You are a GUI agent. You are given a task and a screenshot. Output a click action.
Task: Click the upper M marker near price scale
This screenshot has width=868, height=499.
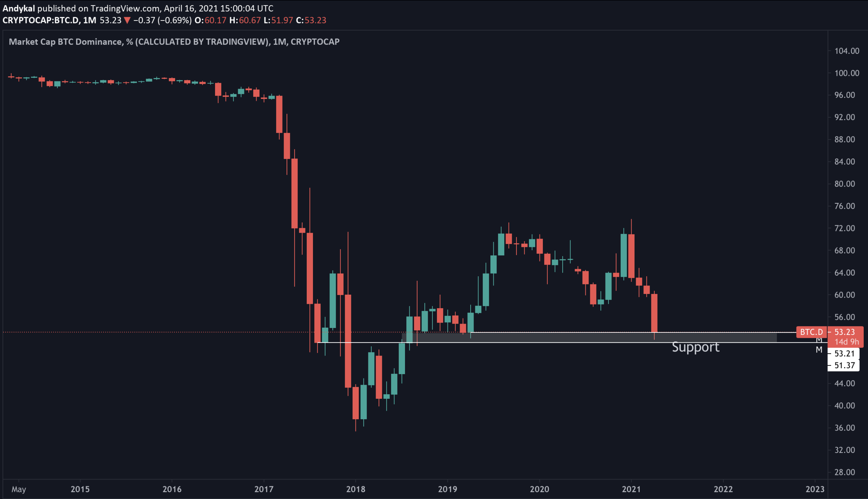(x=819, y=339)
